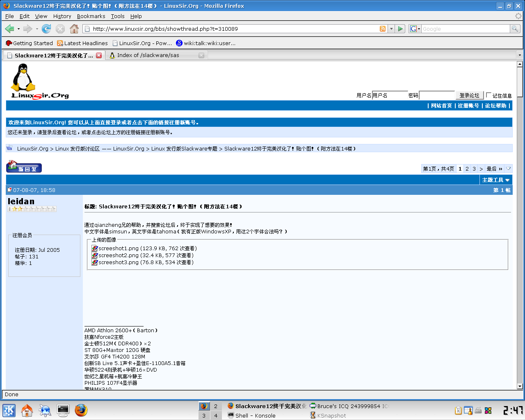Open the page navigation popup arrow after 最后
Image resolution: width=525 pixels, height=420 pixels.
509,169
